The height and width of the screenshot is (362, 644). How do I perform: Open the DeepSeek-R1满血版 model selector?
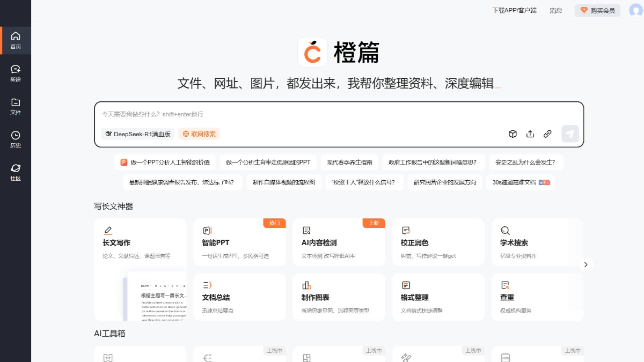tap(138, 134)
